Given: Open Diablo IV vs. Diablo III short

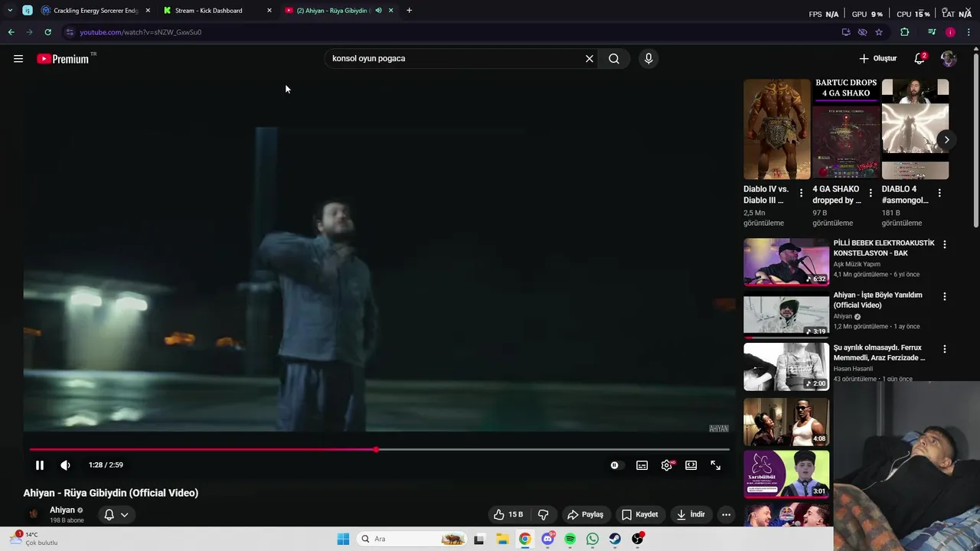Looking at the screenshot, I should 776,129.
